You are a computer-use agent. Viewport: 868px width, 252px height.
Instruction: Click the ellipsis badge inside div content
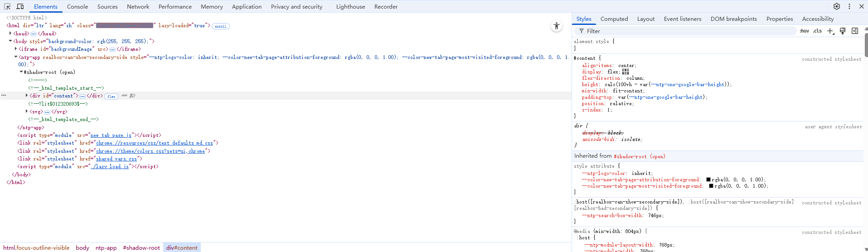pos(82,96)
